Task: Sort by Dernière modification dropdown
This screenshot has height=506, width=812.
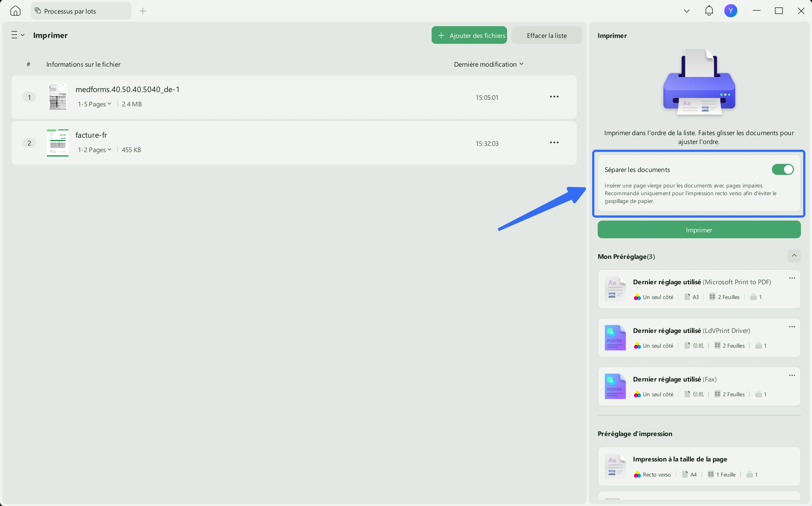Action: click(x=489, y=64)
